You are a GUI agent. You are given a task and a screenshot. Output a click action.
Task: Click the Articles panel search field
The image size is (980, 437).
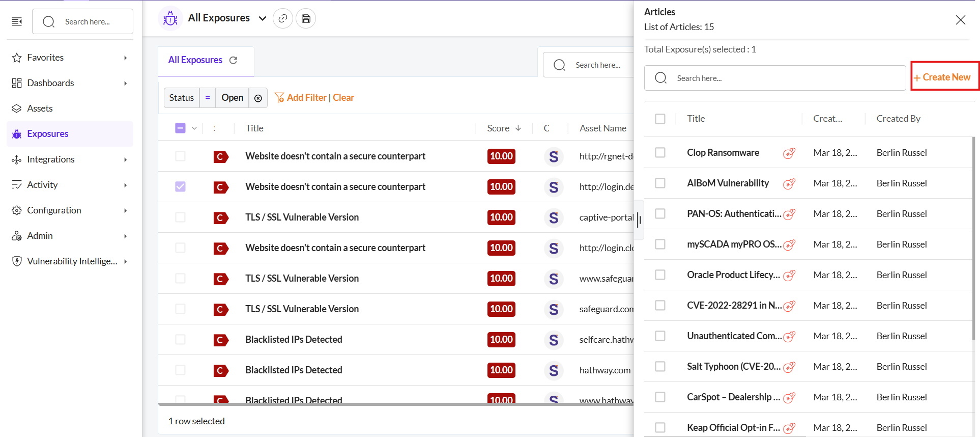click(x=774, y=78)
